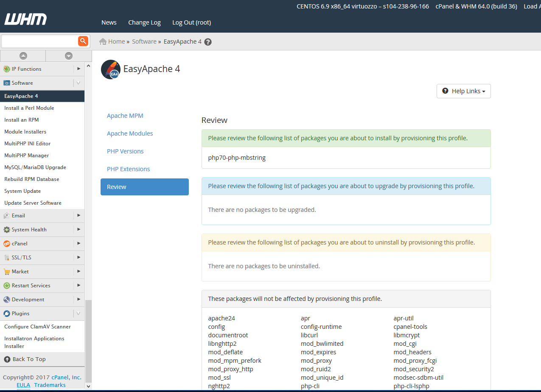Click the orange search magnifier button
Image resolution: width=541 pixels, height=392 pixels.
point(83,41)
